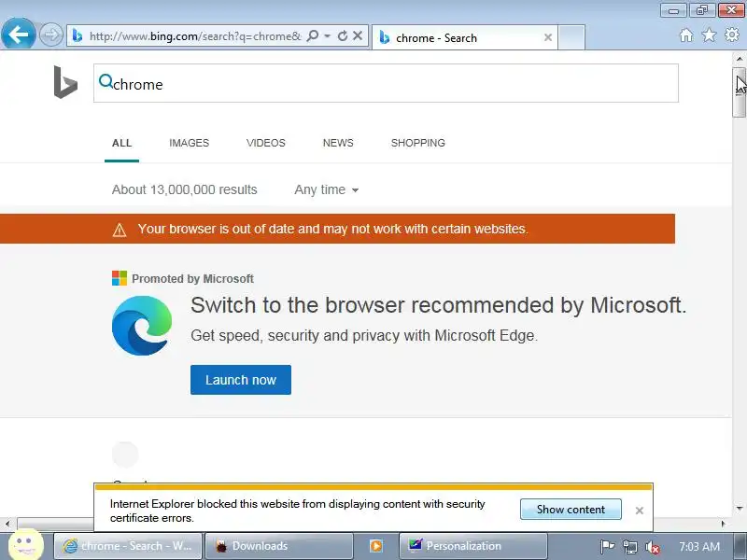Click the 'About 13,000,000 results' text
This screenshot has width=747, height=560.
[x=184, y=189]
